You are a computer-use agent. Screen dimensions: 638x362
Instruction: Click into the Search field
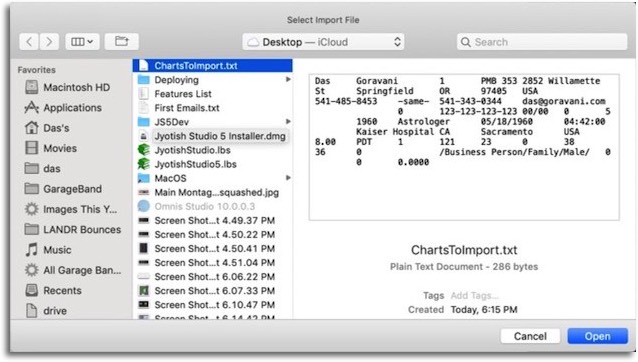click(542, 42)
